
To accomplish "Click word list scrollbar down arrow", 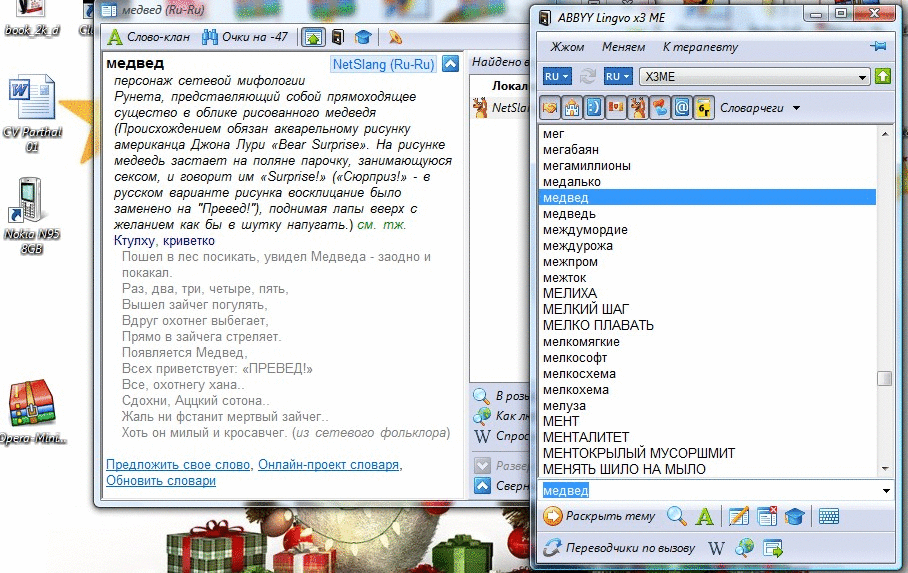I will tap(884, 468).
